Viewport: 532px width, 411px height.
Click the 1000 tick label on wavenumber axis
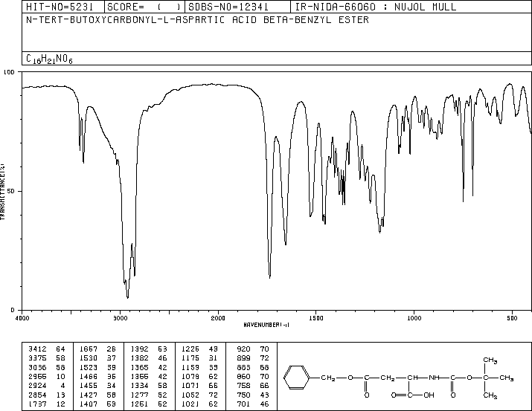click(414, 318)
